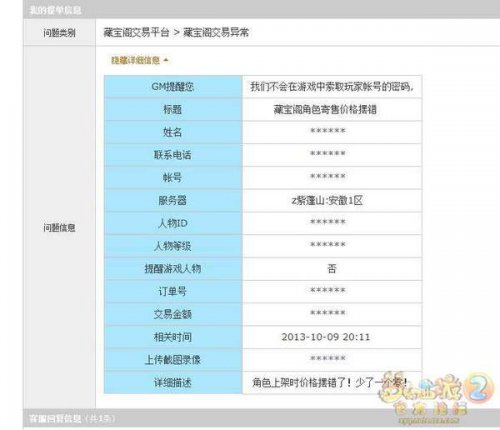Select the 客服回复信息 section header
Image resolution: width=500 pixels, height=430 pixels.
(x=55, y=419)
